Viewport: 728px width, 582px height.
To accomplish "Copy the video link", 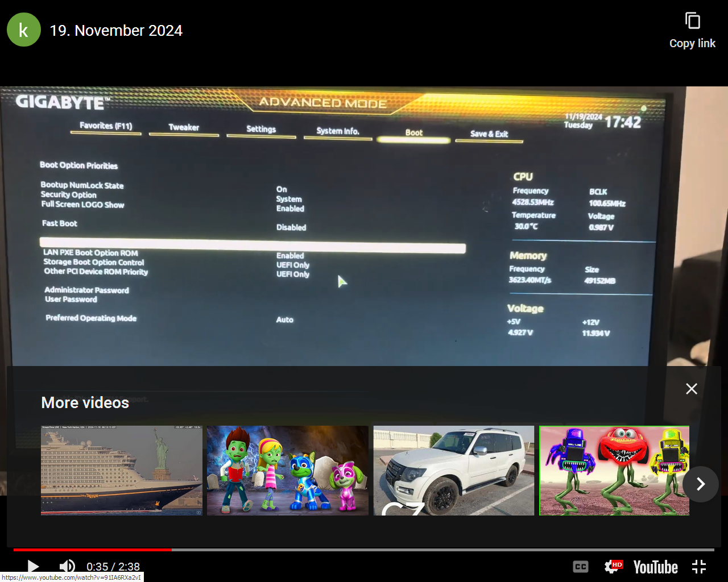I will tap(692, 31).
